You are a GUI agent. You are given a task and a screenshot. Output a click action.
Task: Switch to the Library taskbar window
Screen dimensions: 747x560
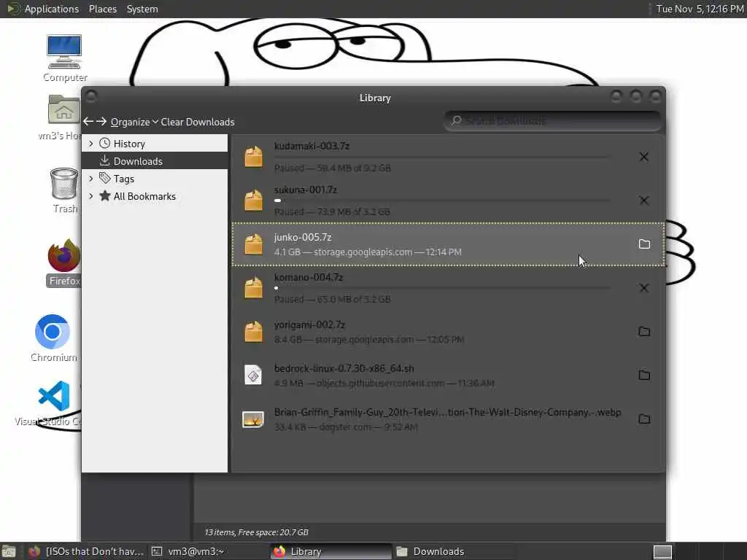[x=331, y=551]
